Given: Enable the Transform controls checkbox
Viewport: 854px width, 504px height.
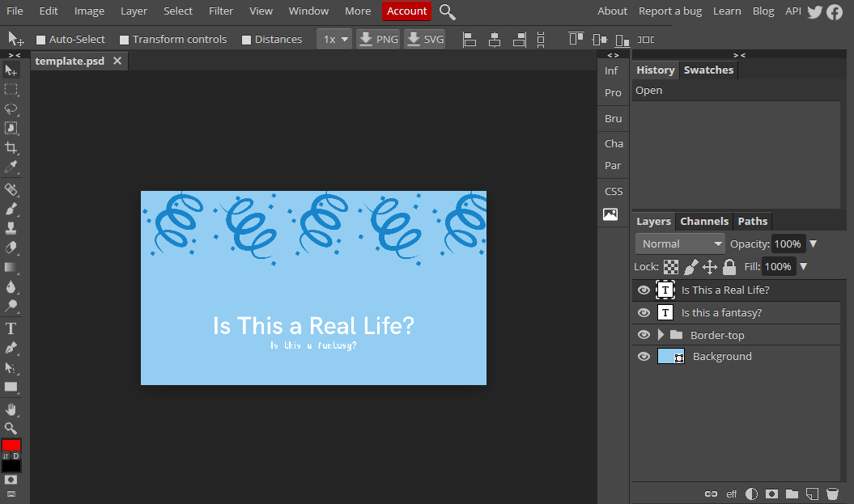Looking at the screenshot, I should point(124,40).
